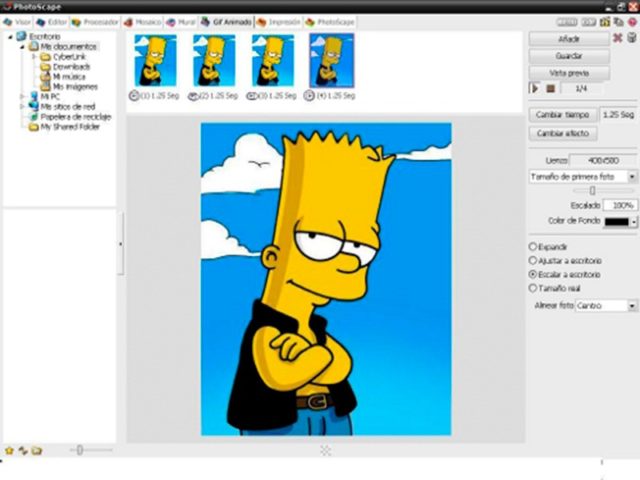Switch to the Impresión tab

click(x=279, y=22)
